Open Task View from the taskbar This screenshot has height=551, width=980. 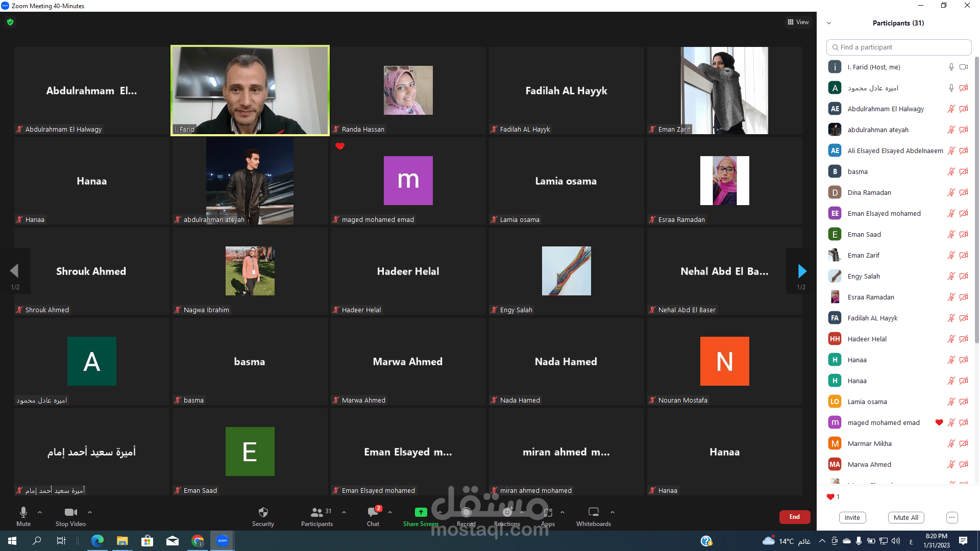coord(61,541)
